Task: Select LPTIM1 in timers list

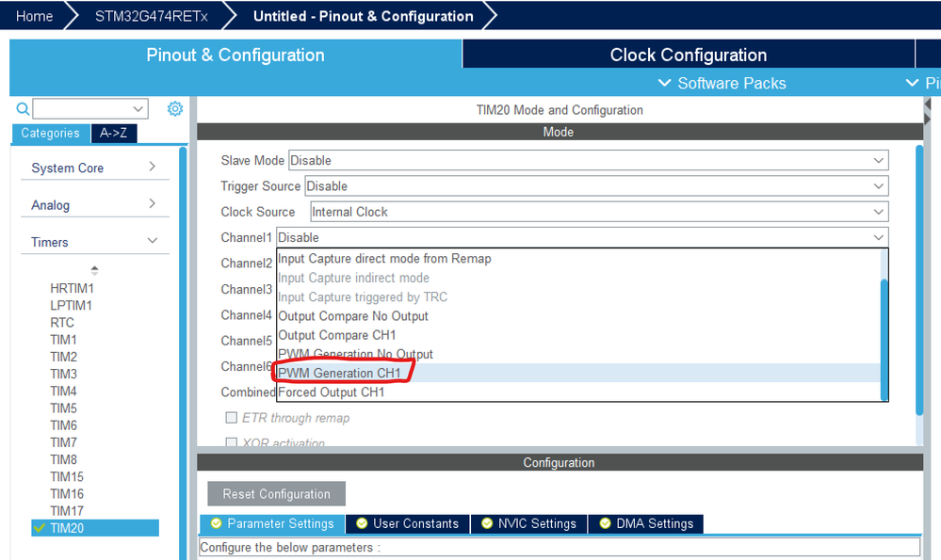Action: coord(71,305)
